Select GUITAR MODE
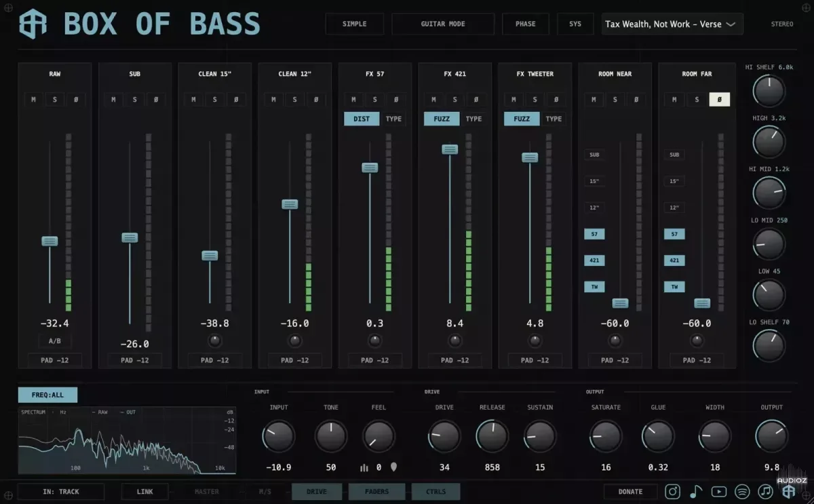Image resolution: width=814 pixels, height=504 pixels. 443,24
